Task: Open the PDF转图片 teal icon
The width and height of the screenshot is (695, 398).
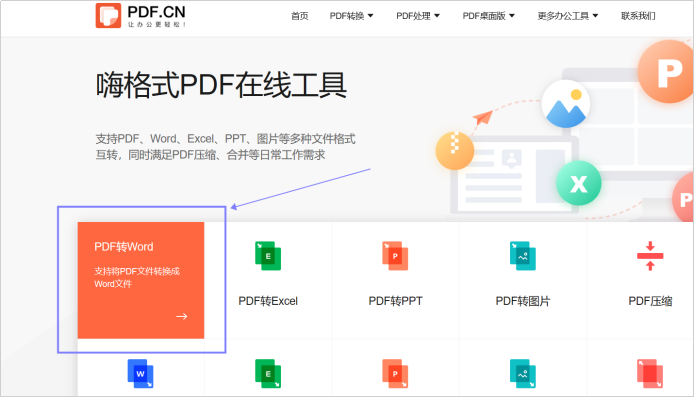Action: tap(523, 256)
